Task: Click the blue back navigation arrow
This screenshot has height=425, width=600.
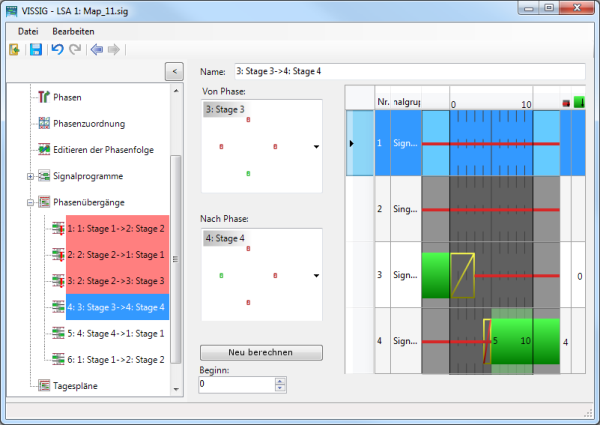Action: click(96, 50)
